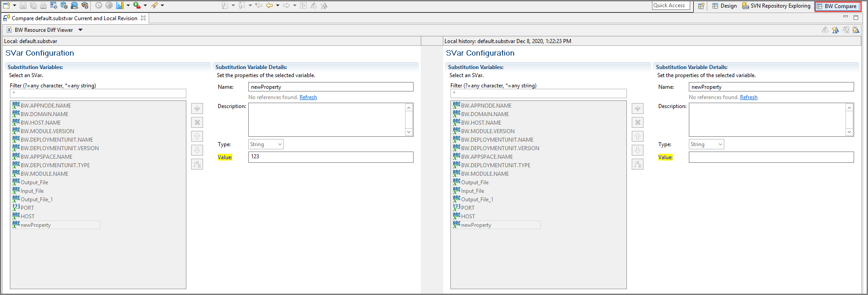Click the orange Back navigation arrow
The width and height of the screenshot is (868, 295).
point(269,5)
